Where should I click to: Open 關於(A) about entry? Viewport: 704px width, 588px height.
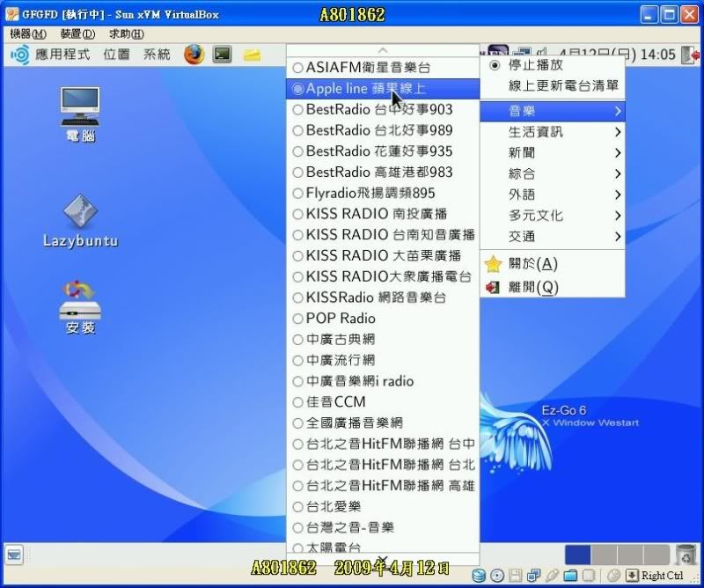553,264
